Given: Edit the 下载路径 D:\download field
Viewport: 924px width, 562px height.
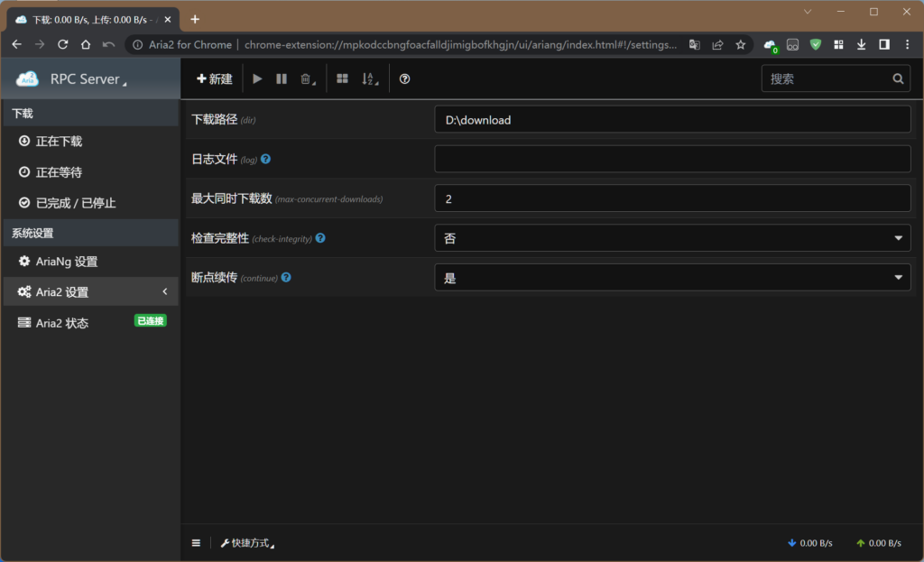Looking at the screenshot, I should coord(672,120).
